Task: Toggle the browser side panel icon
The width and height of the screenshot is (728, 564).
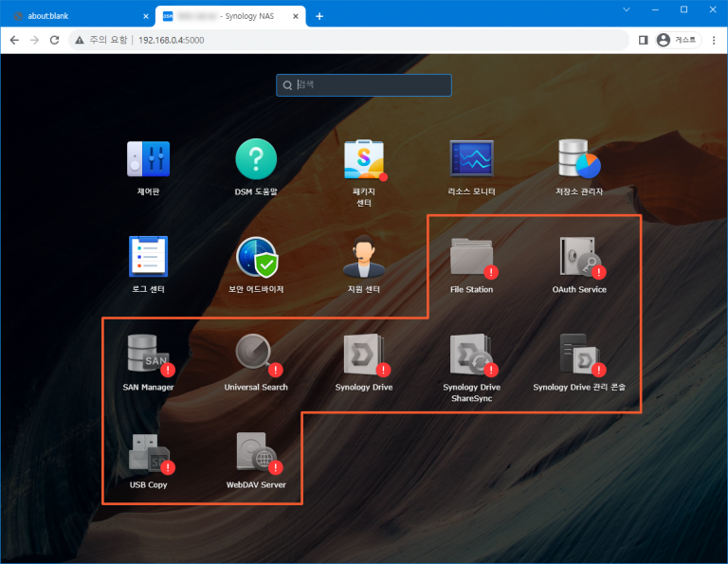Action: click(643, 40)
